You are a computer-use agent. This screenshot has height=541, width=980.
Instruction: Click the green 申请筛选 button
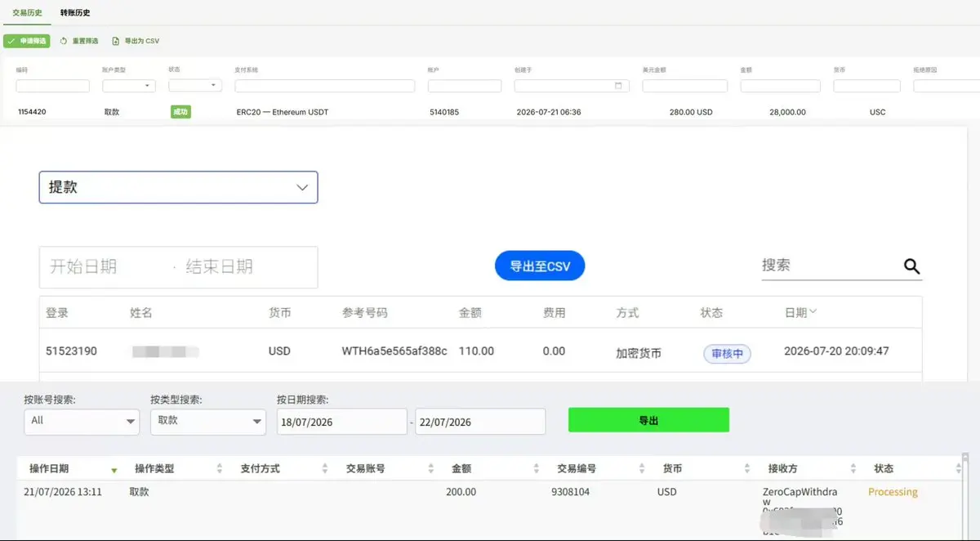tap(27, 41)
